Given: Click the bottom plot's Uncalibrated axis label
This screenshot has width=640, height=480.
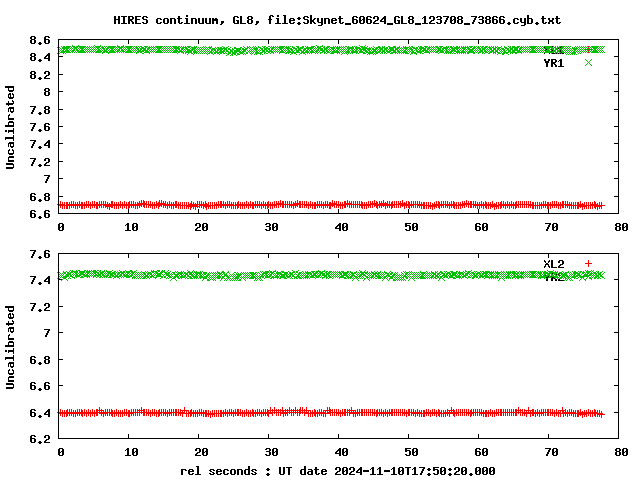Looking at the screenshot, I should point(10,347).
